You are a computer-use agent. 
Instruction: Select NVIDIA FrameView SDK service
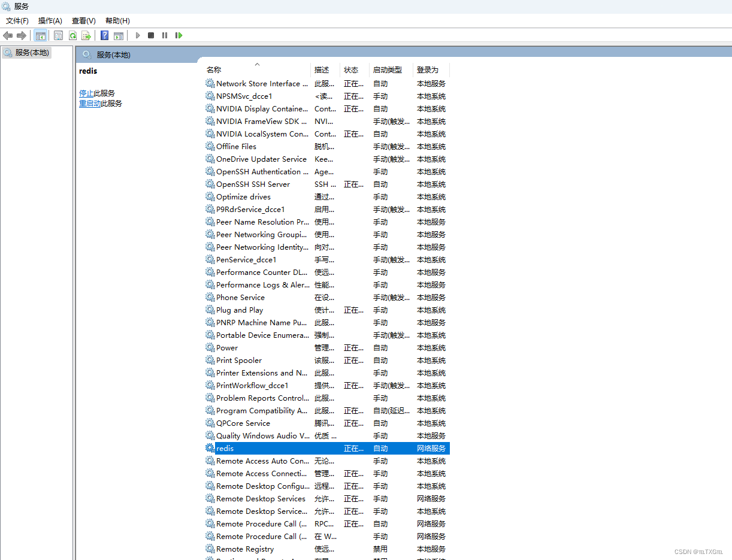click(x=327, y=121)
